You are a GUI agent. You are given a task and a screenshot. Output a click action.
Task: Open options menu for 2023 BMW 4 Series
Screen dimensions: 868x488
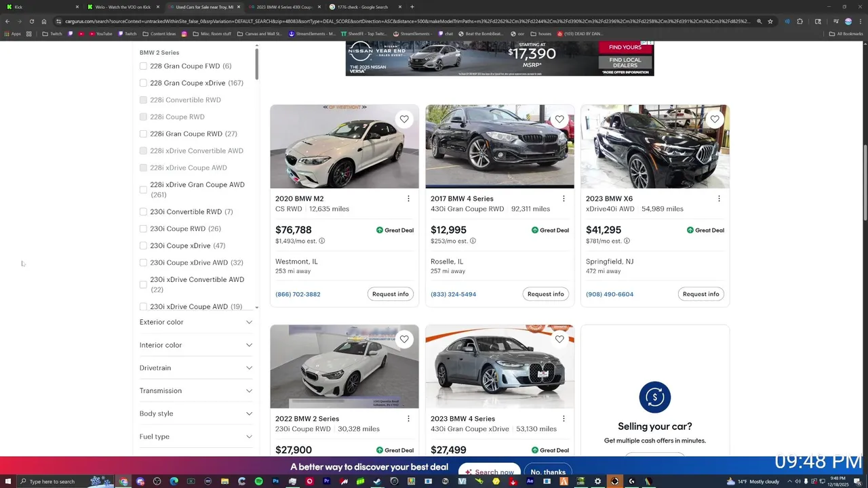(564, 419)
